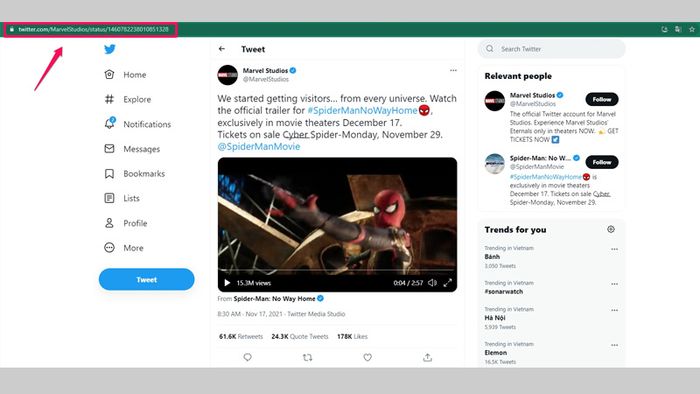The width and height of the screenshot is (700, 394).
Task: Play the Spider-Man trailer video
Action: pos(227,282)
